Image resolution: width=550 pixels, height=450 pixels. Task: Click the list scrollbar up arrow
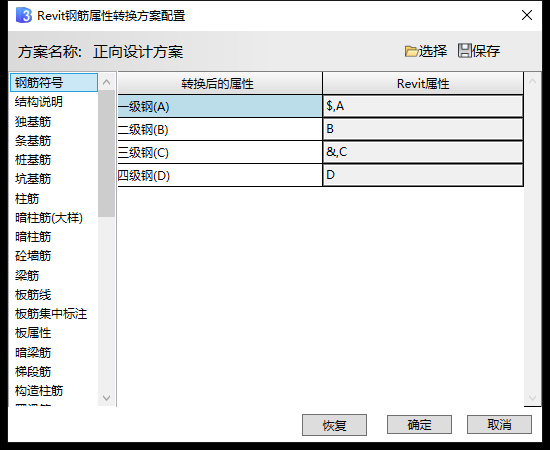click(107, 82)
